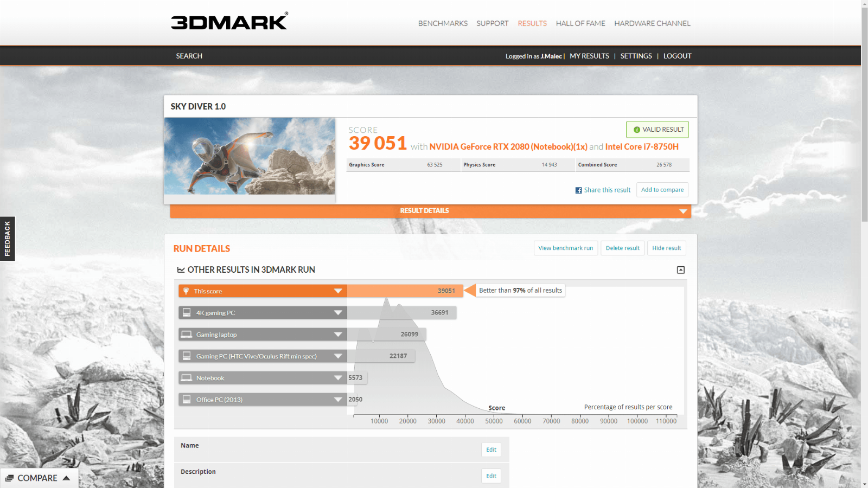Click the PC icon beside Gaming PC HTC Vive
868x488 pixels.
(187, 356)
